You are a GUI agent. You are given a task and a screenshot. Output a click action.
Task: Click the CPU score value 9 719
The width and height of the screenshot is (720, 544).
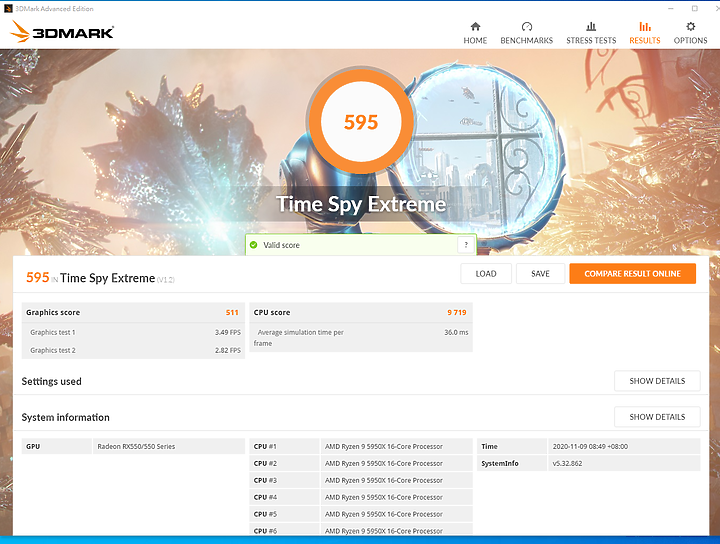(x=457, y=312)
